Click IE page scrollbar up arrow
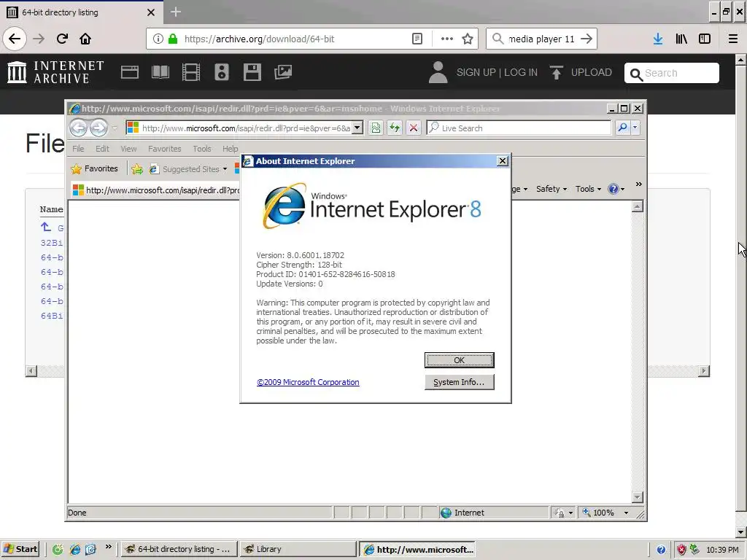 tap(637, 206)
